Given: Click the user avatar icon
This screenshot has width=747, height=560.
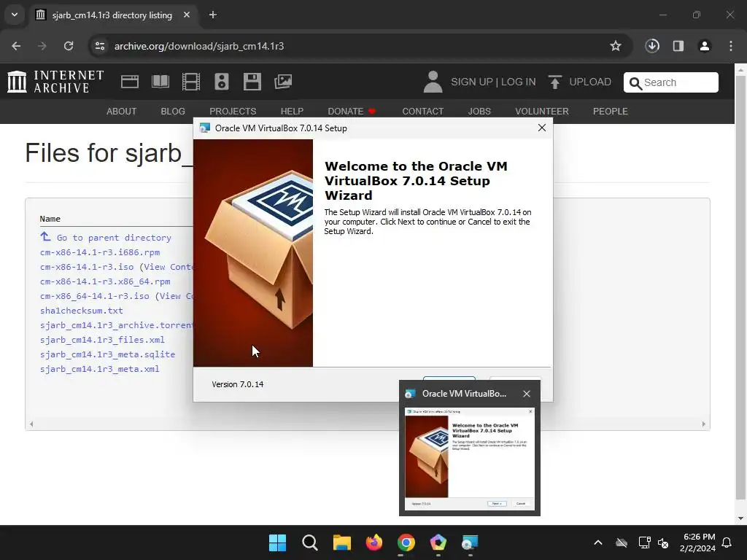Looking at the screenshot, I should point(433,82).
